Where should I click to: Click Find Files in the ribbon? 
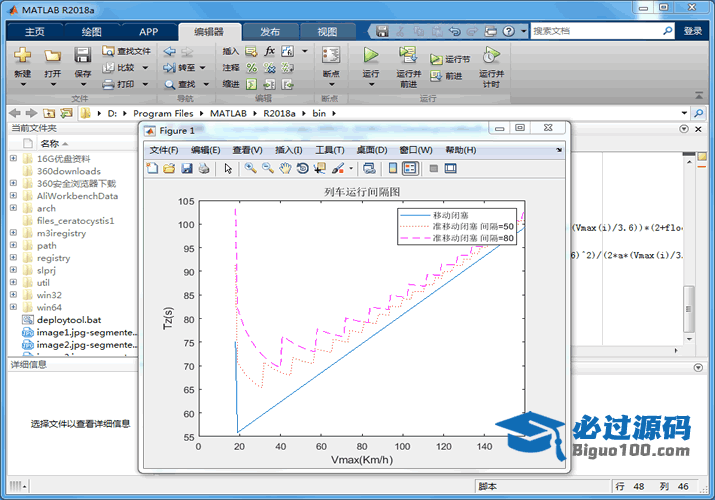pos(126,51)
